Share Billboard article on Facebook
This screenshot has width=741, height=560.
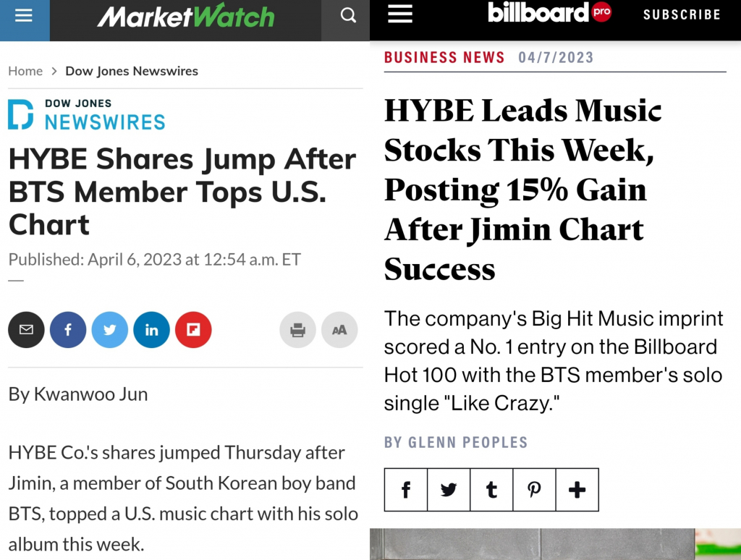point(406,490)
